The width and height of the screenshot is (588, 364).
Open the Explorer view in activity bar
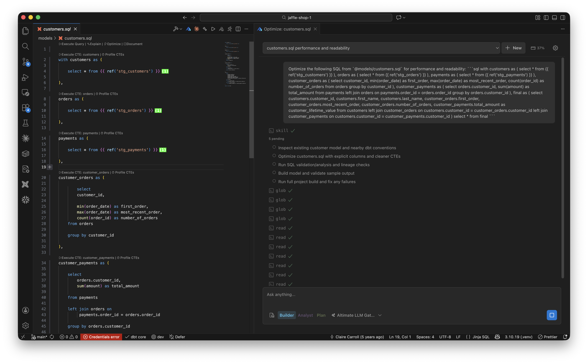tap(26, 31)
